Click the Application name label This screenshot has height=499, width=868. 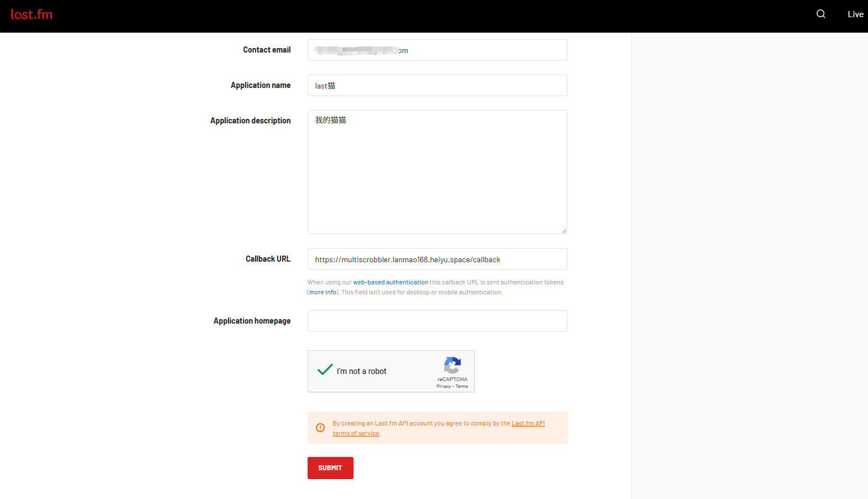tap(261, 85)
